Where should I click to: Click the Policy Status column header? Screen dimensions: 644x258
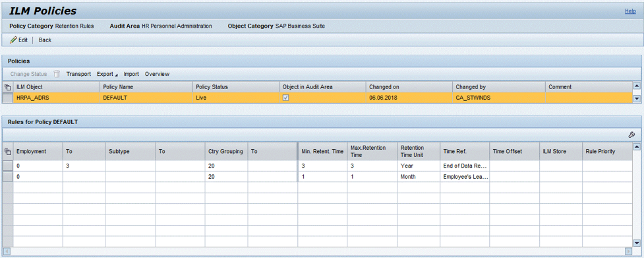coord(236,87)
